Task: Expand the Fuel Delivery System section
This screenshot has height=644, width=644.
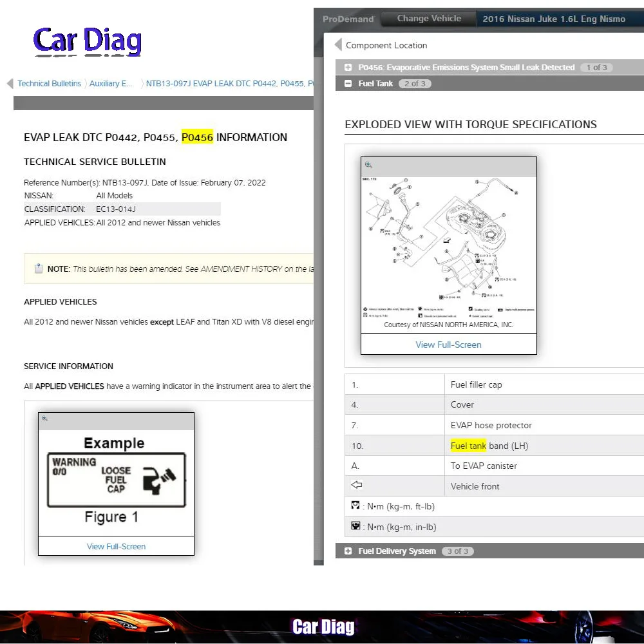Action: 348,551
